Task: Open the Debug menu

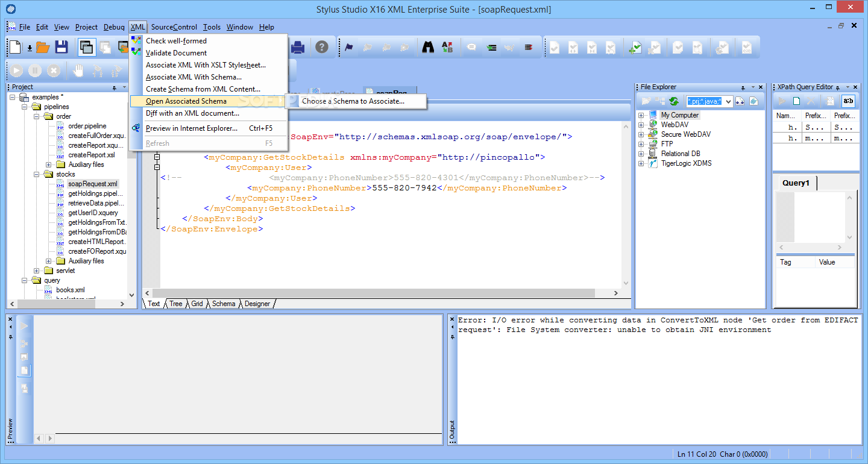Action: pos(114,27)
